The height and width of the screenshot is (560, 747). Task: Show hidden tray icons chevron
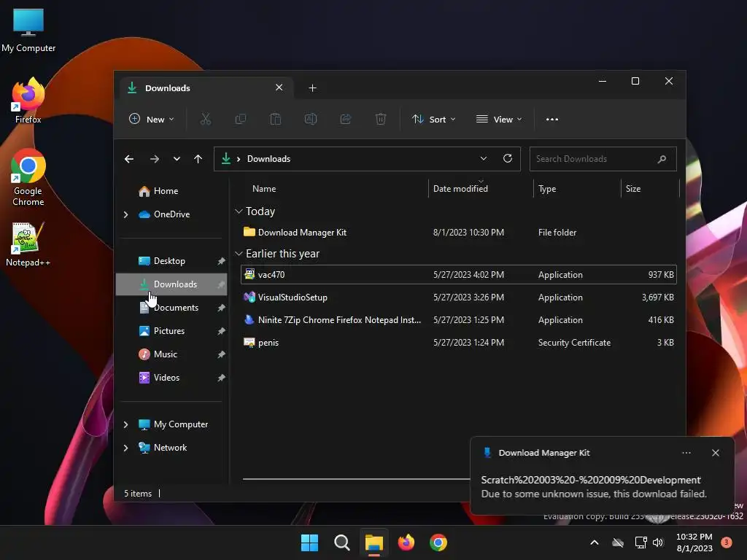click(595, 542)
